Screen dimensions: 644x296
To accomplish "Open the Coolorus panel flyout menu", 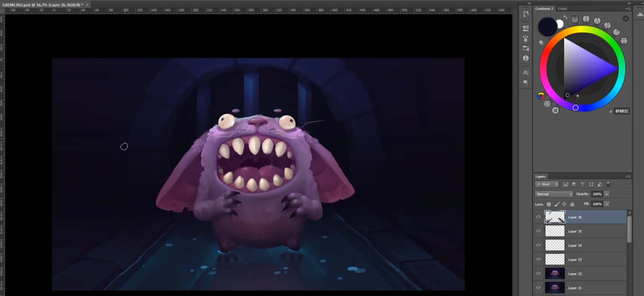I will pos(628,9).
